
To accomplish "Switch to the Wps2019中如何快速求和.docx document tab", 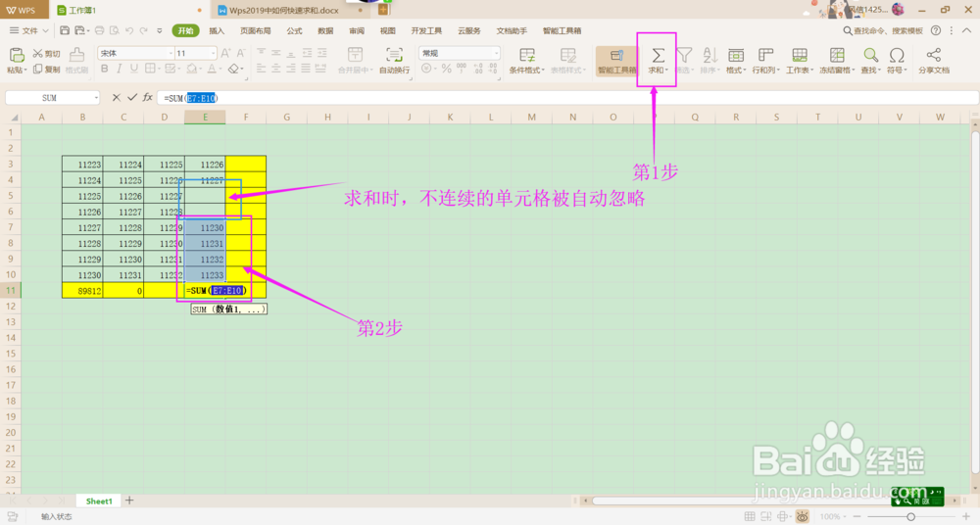I will coord(284,10).
